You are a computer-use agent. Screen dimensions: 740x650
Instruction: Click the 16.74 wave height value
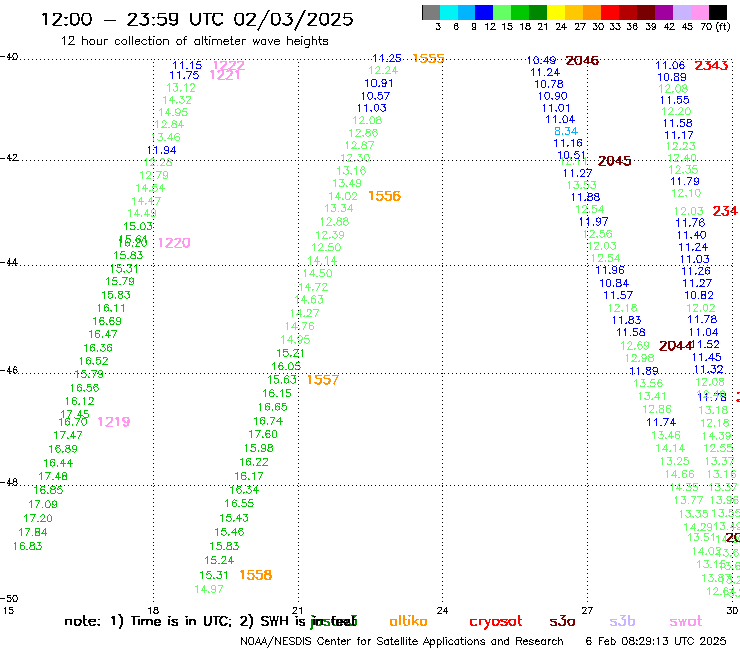click(x=268, y=421)
